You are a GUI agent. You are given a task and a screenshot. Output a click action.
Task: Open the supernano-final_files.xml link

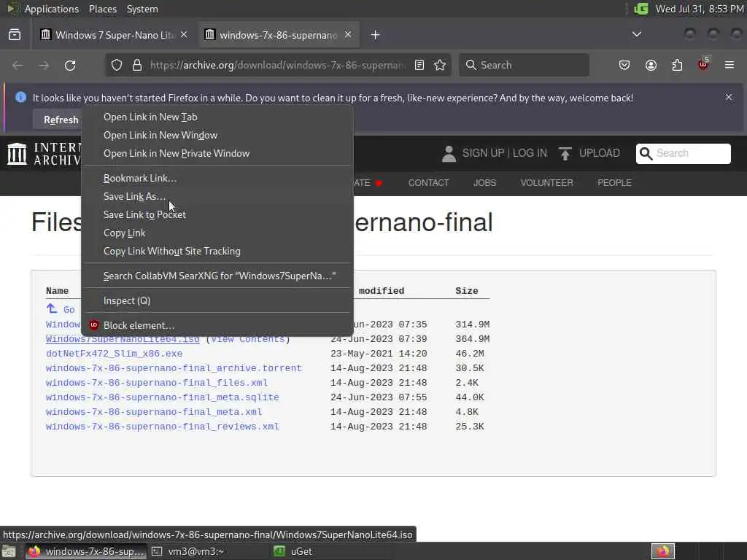point(156,383)
